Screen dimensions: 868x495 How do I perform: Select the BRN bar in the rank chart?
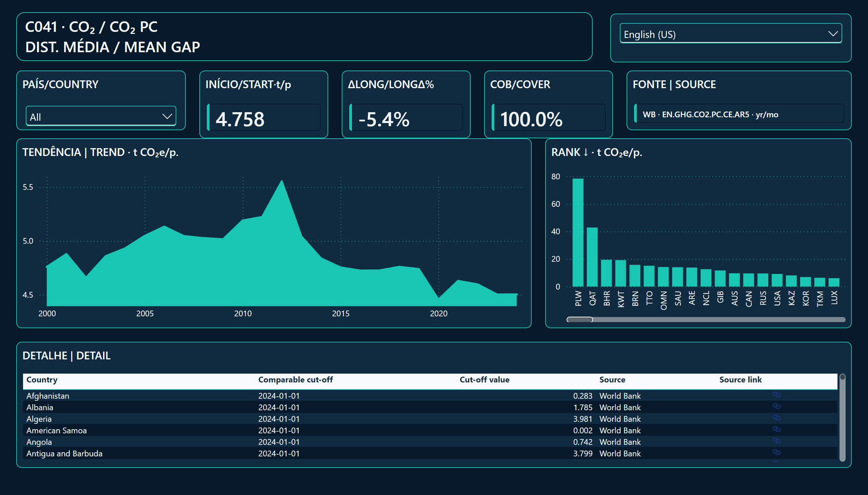click(635, 276)
